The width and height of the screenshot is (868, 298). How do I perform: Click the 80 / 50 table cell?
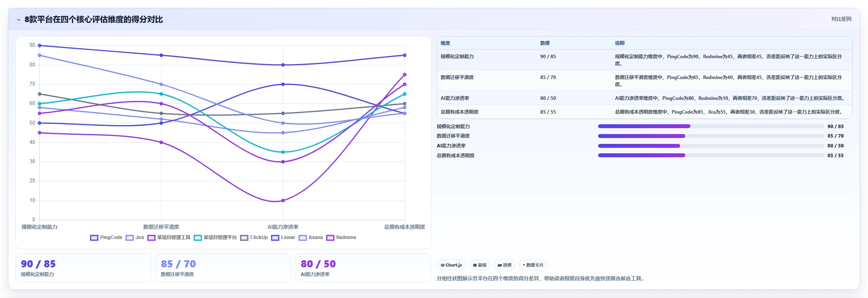tap(548, 98)
